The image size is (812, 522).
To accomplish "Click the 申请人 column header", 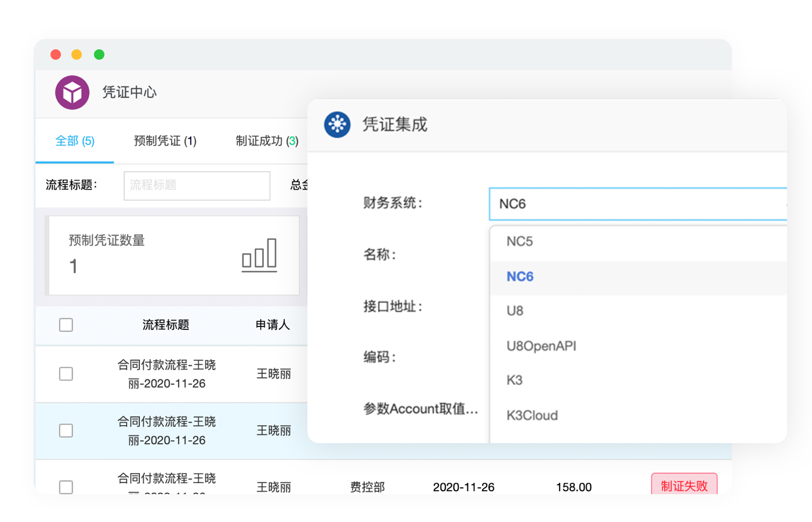I will click(x=273, y=325).
